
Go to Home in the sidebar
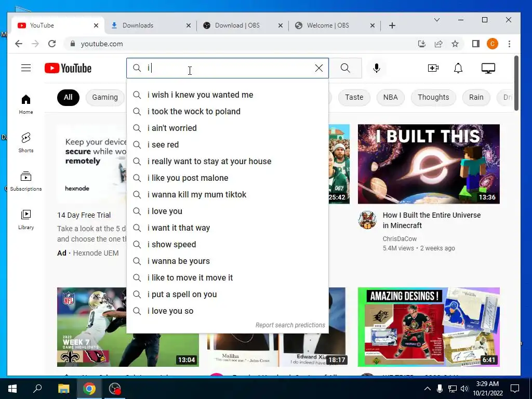26,104
